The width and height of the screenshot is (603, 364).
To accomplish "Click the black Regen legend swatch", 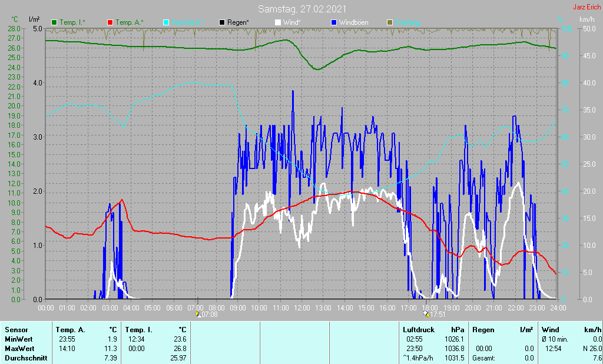I will pyautogui.click(x=222, y=22).
